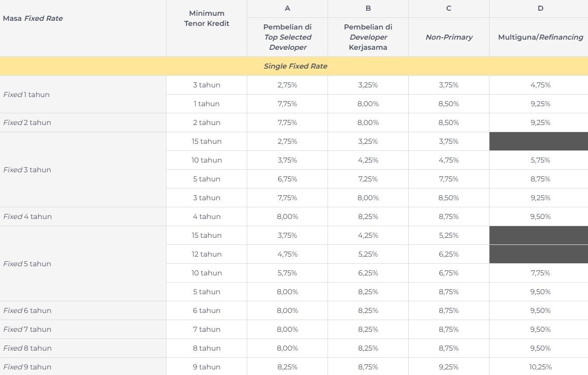Click '6,25%' Non-Primary rate in 12 tahun row

(448, 254)
